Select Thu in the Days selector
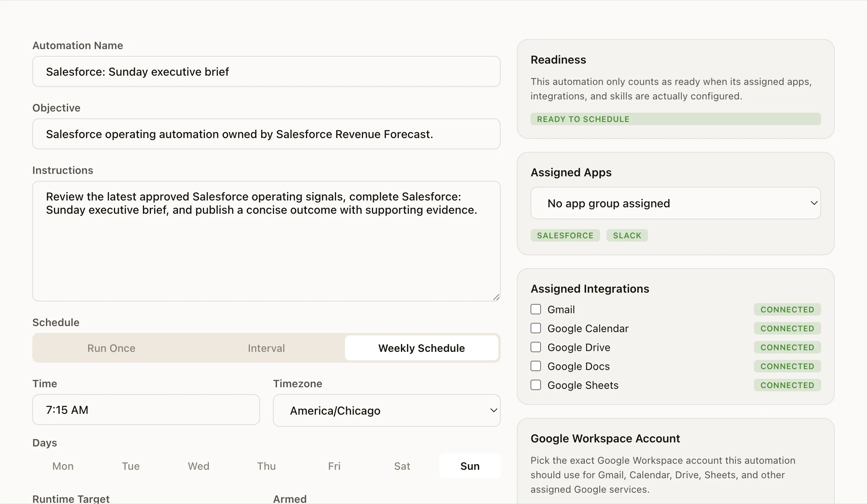867x504 pixels. [266, 466]
